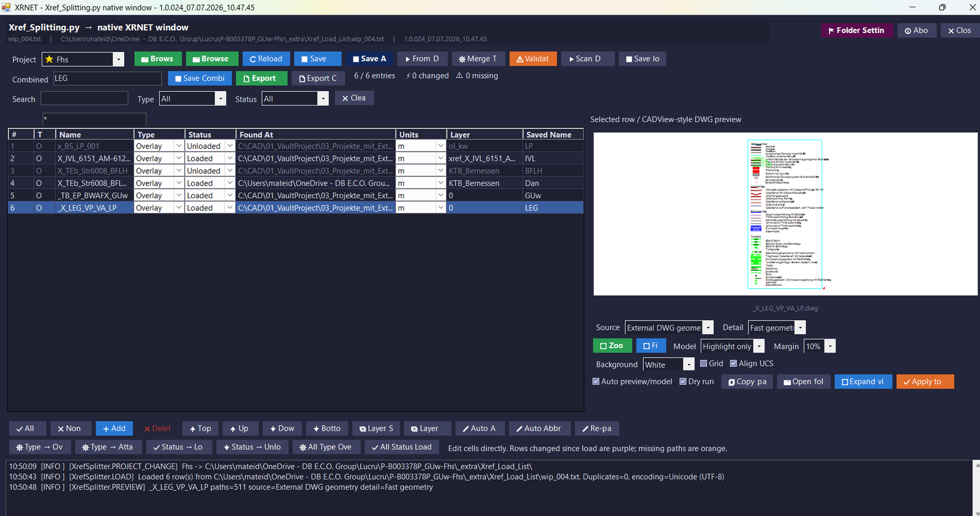Image resolution: width=980 pixels, height=516 pixels.
Task: Click Copy pa button
Action: (x=747, y=381)
